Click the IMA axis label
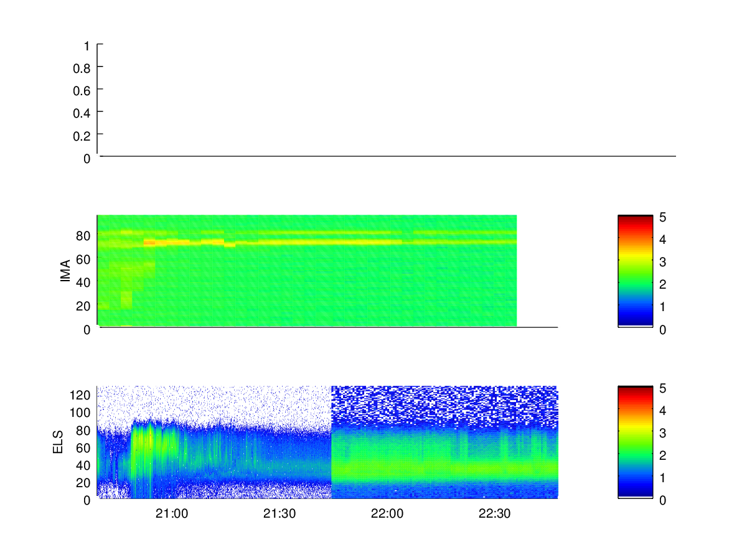 65,271
